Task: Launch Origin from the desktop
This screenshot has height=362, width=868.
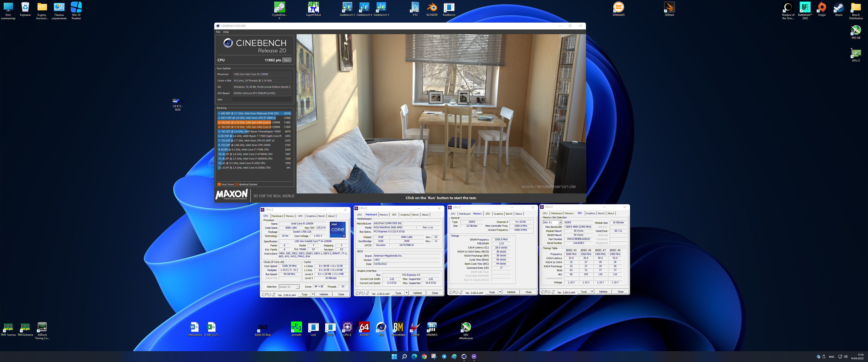Action: [x=822, y=9]
